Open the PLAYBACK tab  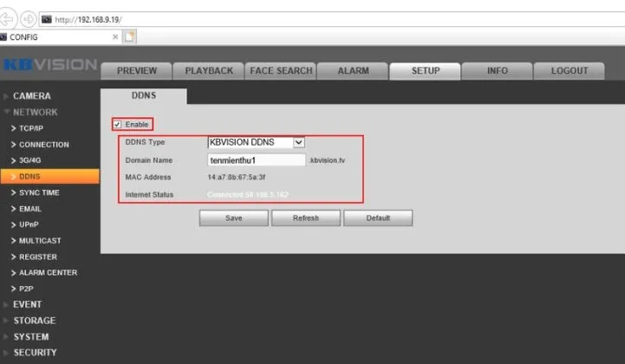pyautogui.click(x=209, y=70)
